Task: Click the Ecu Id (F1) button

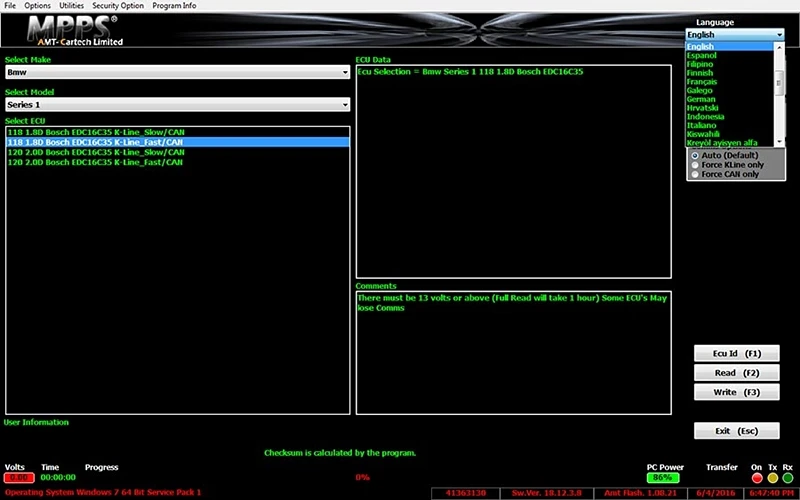Action: coord(736,354)
